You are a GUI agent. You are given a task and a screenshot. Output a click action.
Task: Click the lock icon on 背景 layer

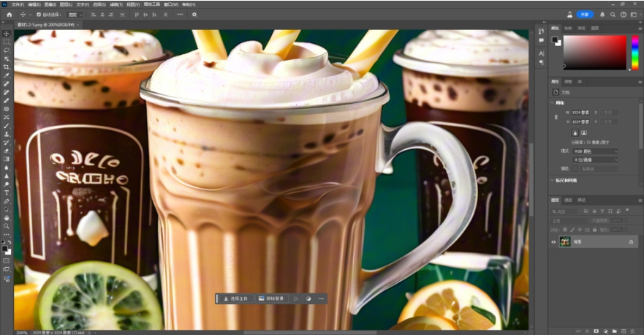(631, 241)
